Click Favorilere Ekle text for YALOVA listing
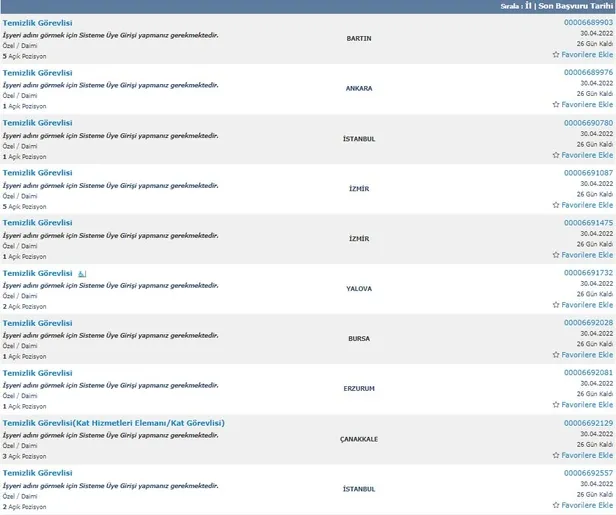616x515 pixels. point(587,304)
